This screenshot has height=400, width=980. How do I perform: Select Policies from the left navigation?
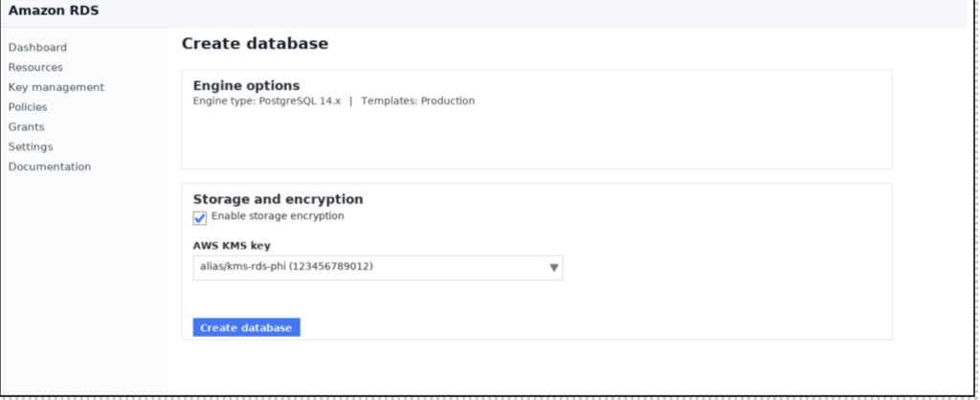pyautogui.click(x=28, y=107)
